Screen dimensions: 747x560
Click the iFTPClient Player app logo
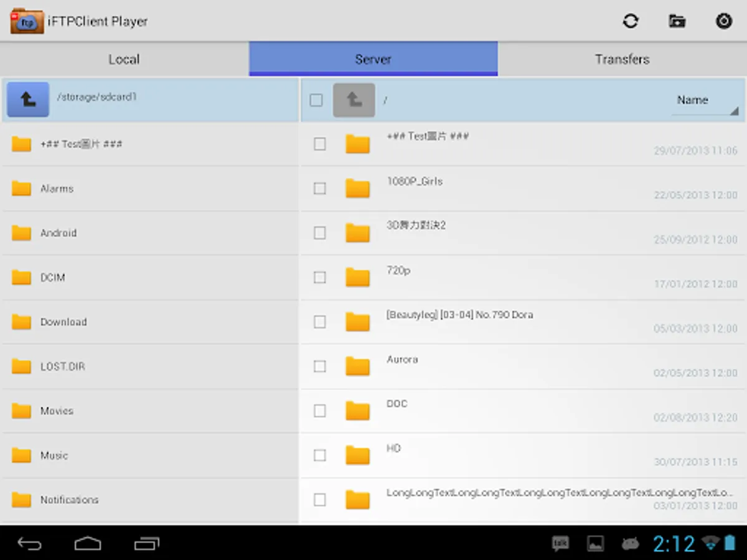coord(27,21)
